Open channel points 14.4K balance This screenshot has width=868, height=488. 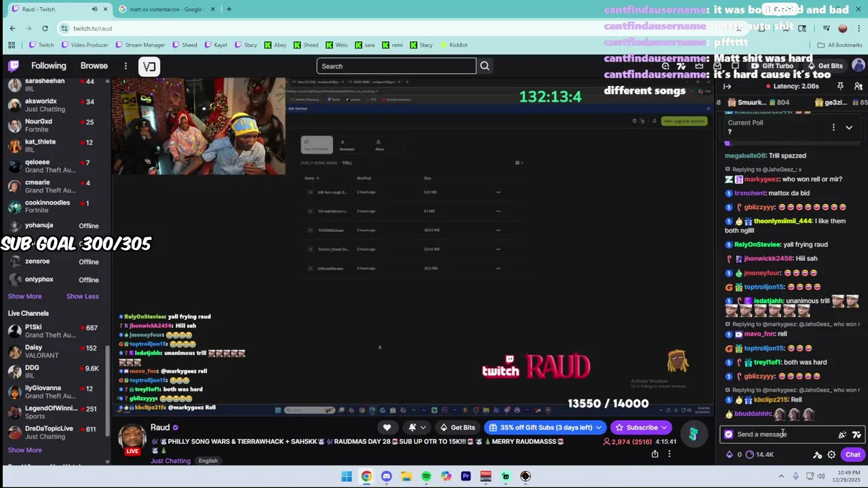point(759,455)
